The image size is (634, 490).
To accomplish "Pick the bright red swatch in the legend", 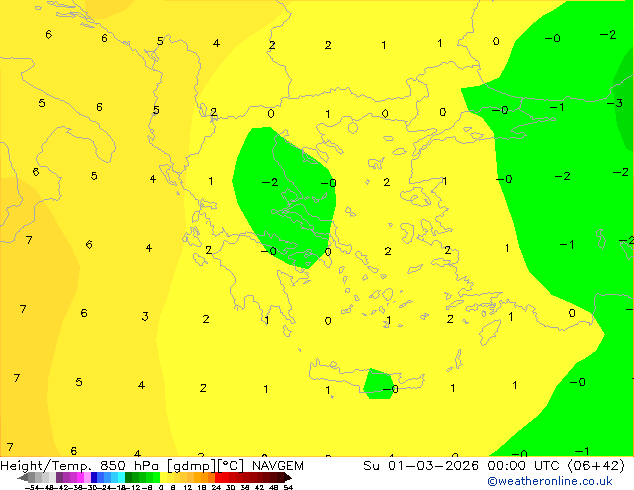I will 218,477.
